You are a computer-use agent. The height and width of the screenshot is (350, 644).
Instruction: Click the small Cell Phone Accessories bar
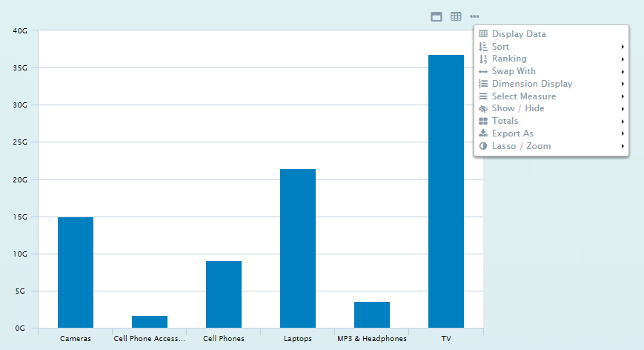point(150,322)
